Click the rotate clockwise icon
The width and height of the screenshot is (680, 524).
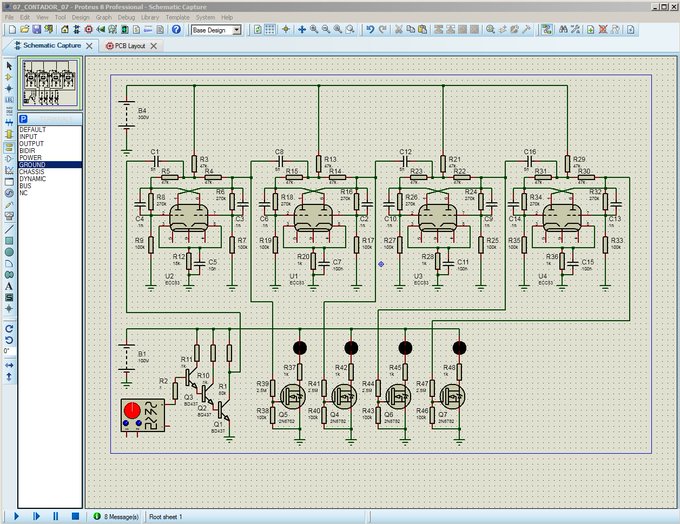coord(9,328)
